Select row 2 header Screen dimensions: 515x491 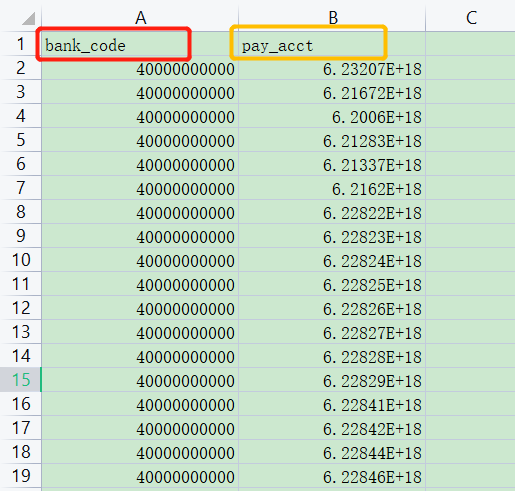(21, 68)
